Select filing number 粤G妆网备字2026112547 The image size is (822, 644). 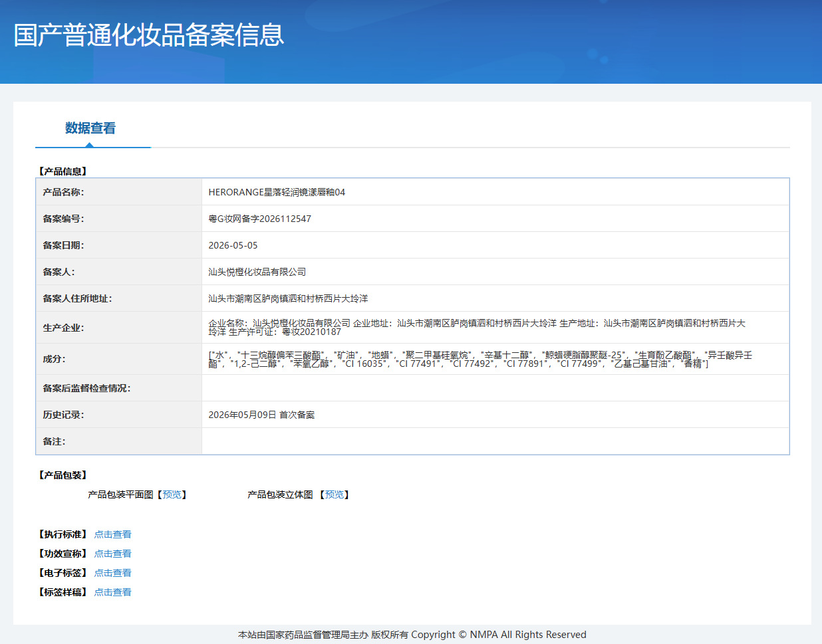point(259,219)
